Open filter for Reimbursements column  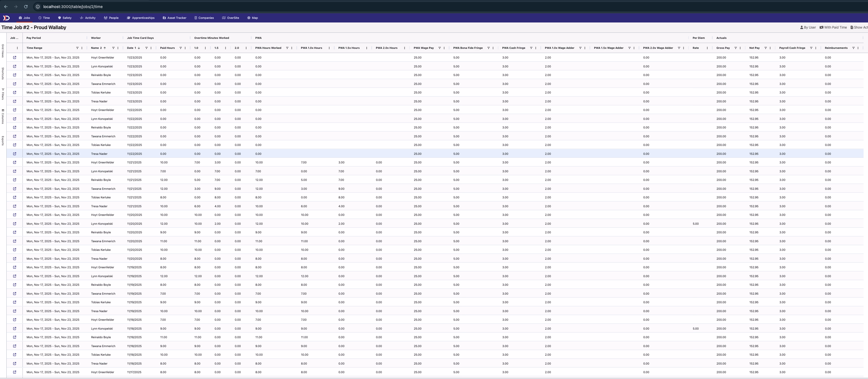(x=853, y=48)
